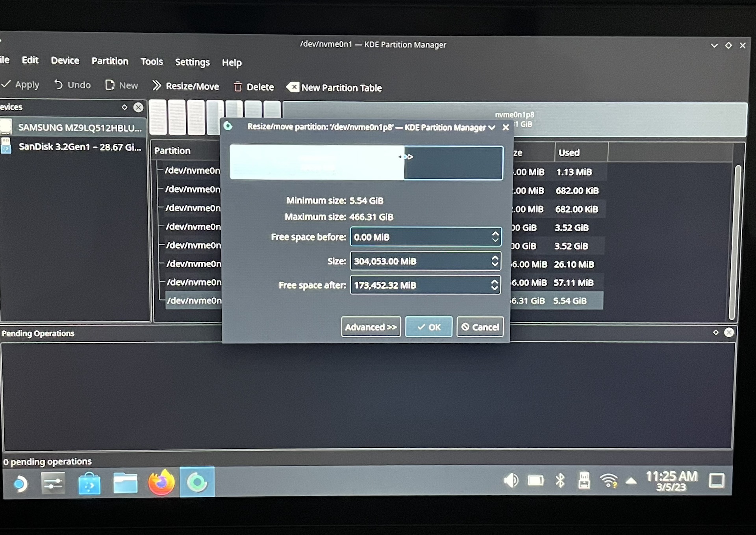Open the Partition menu
Image resolution: width=756 pixels, height=535 pixels.
pos(110,61)
